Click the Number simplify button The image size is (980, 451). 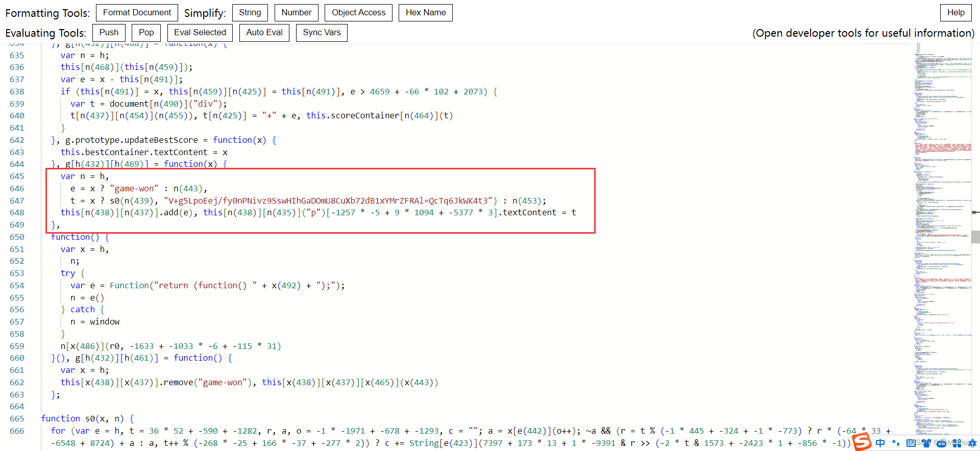pos(297,13)
